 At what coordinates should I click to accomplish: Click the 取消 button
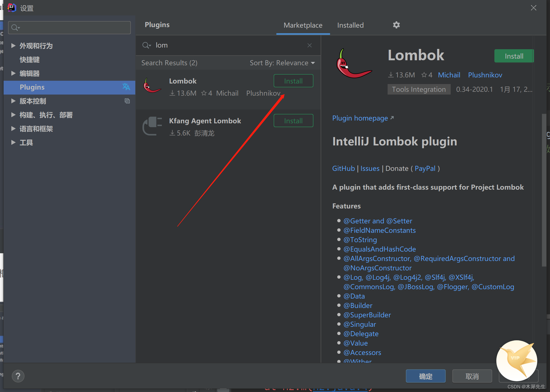[472, 376]
